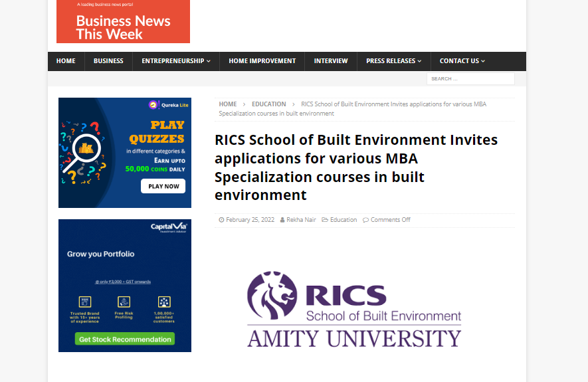Select the comment bubble icon
The height and width of the screenshot is (382, 588).
(365, 220)
